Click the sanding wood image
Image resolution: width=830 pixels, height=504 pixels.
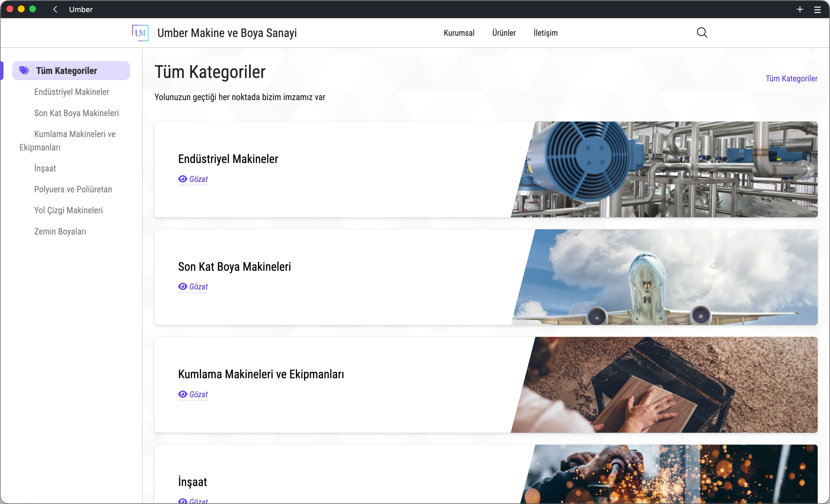(x=664, y=385)
